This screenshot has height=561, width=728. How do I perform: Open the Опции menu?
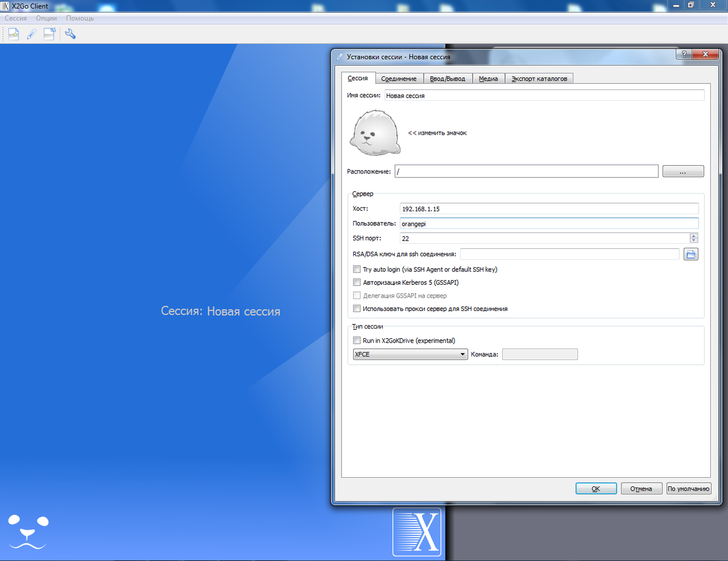[45, 18]
